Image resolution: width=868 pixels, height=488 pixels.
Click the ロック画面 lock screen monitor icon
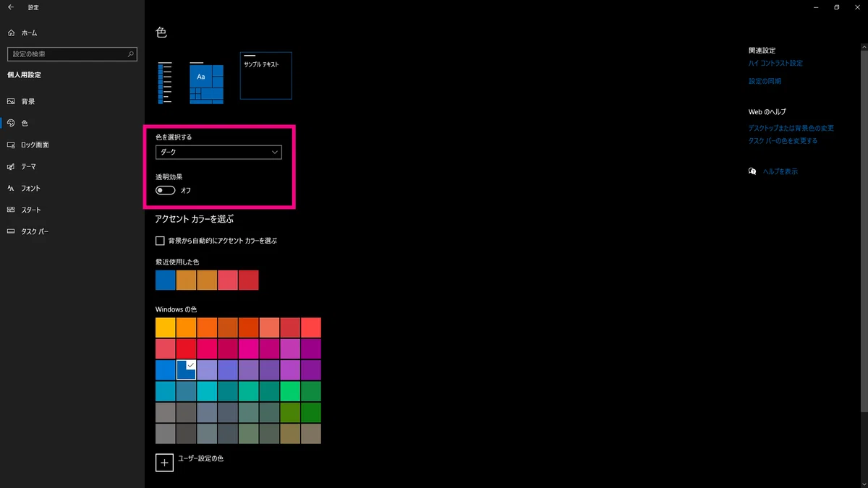pyautogui.click(x=11, y=145)
